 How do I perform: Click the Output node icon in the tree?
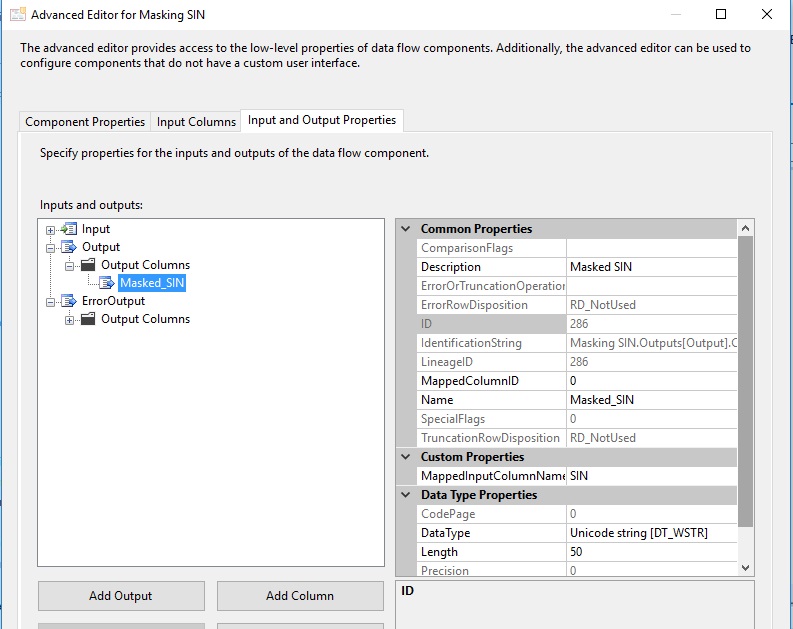pyautogui.click(x=69, y=247)
